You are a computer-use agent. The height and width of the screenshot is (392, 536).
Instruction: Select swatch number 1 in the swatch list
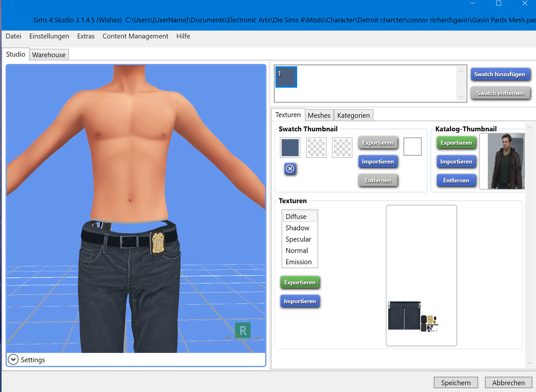tap(286, 77)
